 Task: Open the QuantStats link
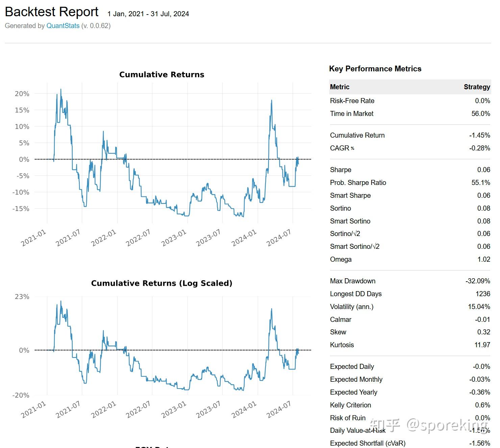63,26
